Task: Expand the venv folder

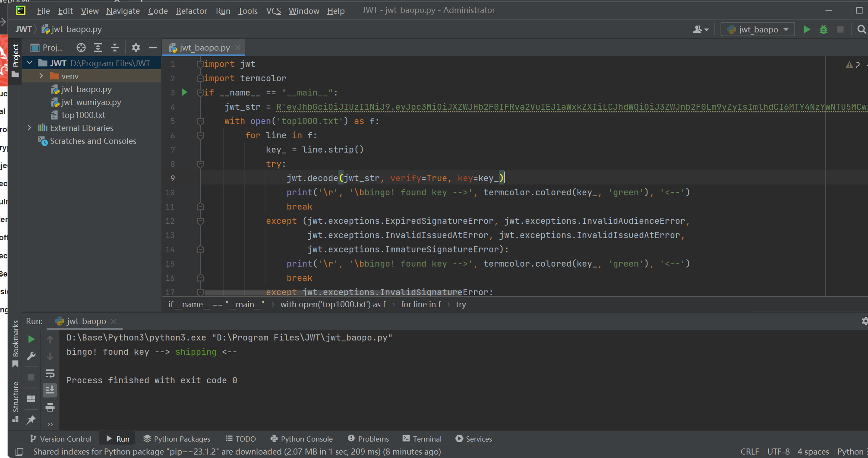Action: click(41, 76)
